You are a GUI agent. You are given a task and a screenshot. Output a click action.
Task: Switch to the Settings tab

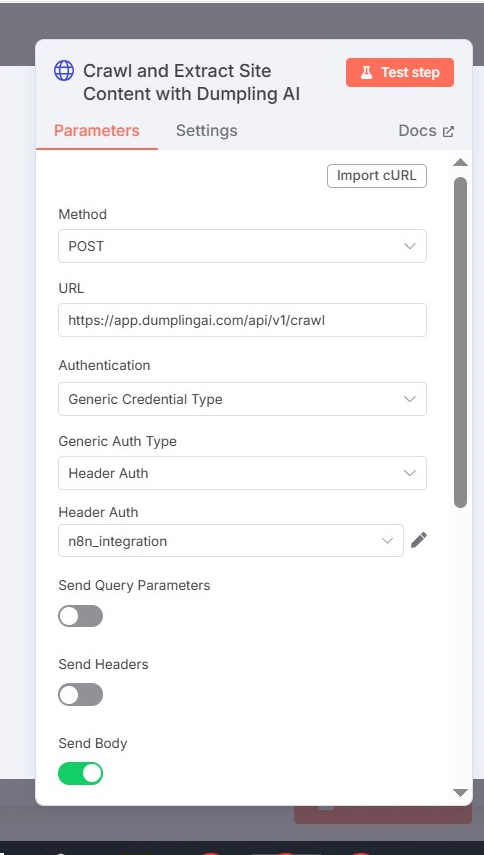pyautogui.click(x=207, y=131)
